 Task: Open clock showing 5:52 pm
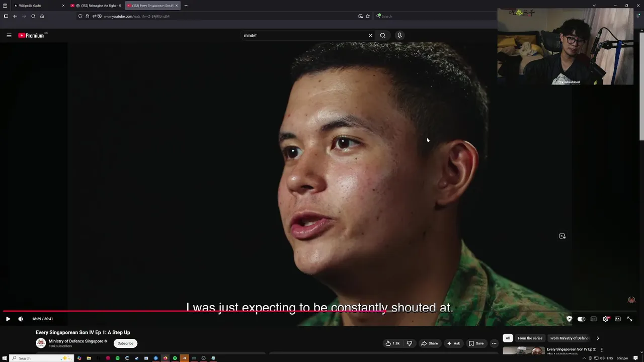pyautogui.click(x=622, y=358)
